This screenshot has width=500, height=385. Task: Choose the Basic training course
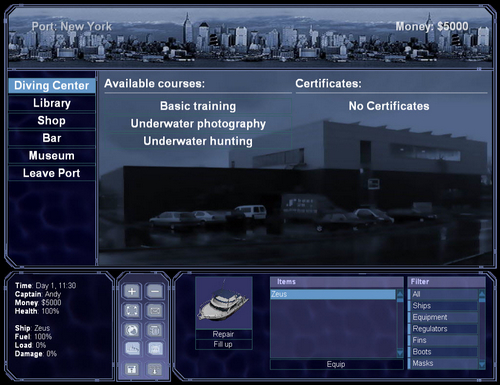point(198,106)
